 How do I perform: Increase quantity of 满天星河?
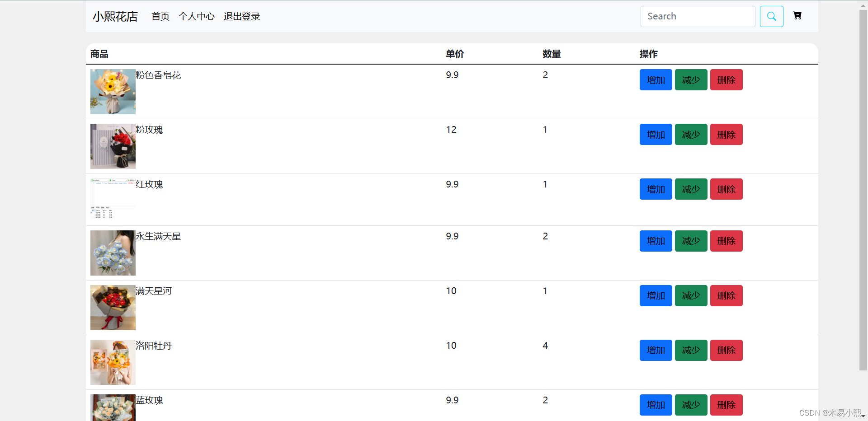click(x=656, y=296)
